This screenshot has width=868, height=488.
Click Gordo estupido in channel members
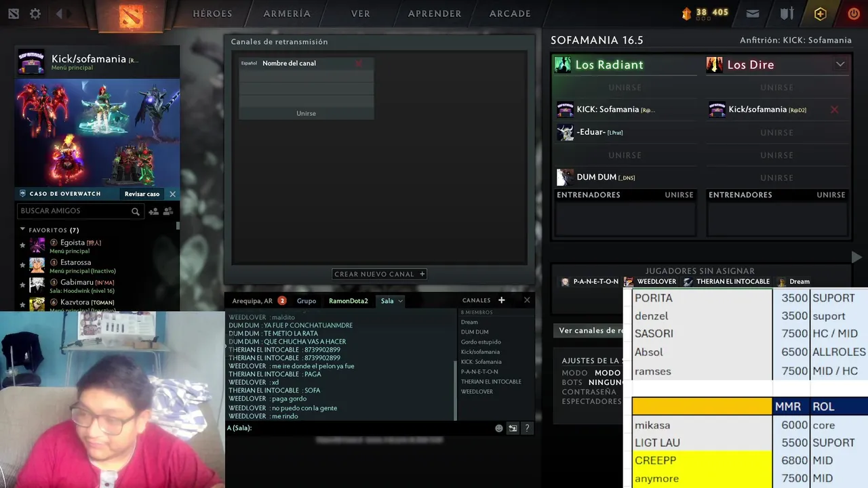tap(481, 342)
